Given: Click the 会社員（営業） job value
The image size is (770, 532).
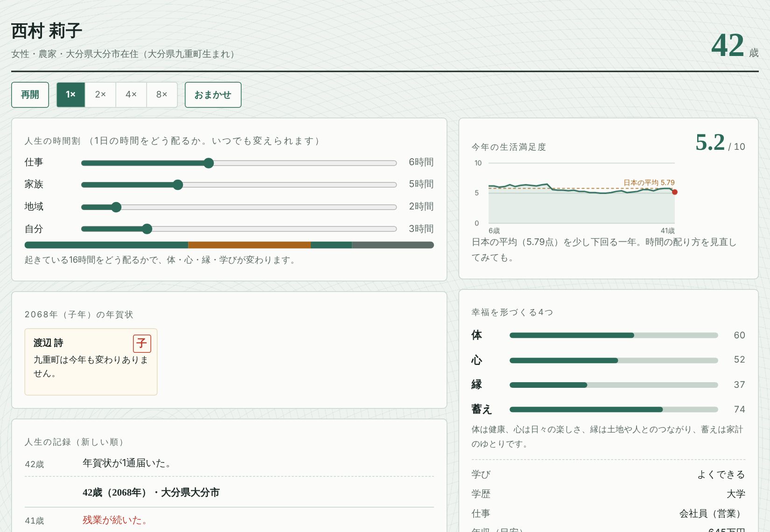Looking at the screenshot, I should 712,513.
